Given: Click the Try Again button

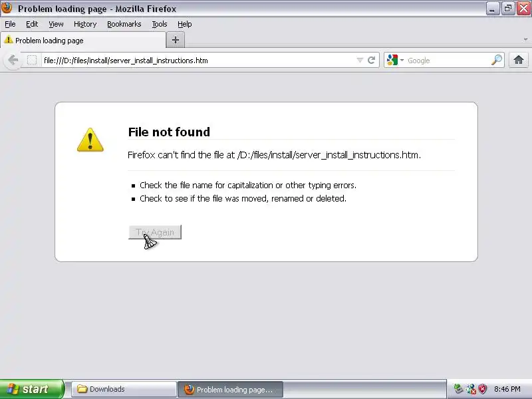Looking at the screenshot, I should [x=155, y=232].
